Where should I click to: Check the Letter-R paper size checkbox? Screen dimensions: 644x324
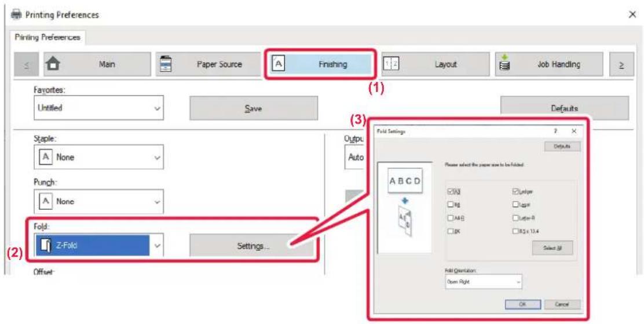click(x=515, y=218)
